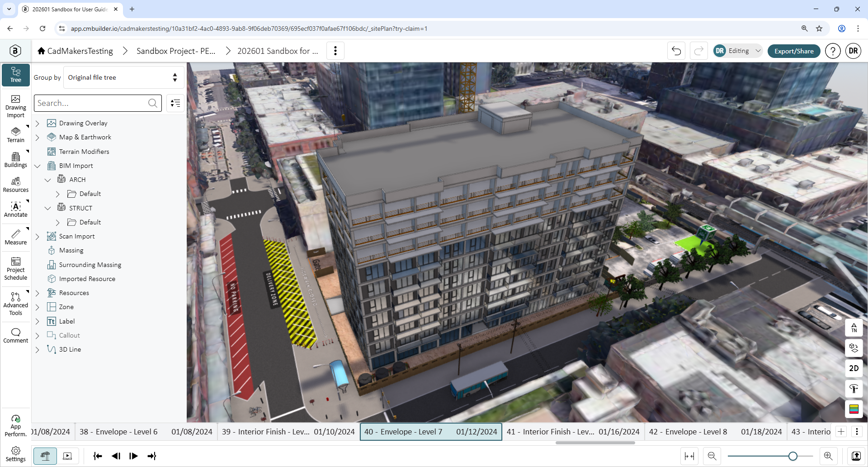Add a new timeline step
Screen dimensions: 868x467
(x=841, y=432)
